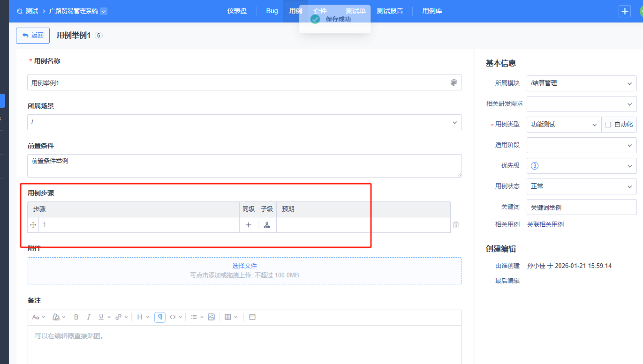This screenshot has height=364, width=643.
Task: Open the color palette for case name
Action: (454, 82)
